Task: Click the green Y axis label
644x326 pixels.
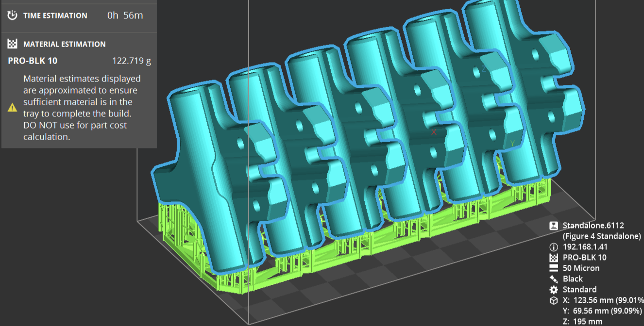Action: (x=512, y=144)
